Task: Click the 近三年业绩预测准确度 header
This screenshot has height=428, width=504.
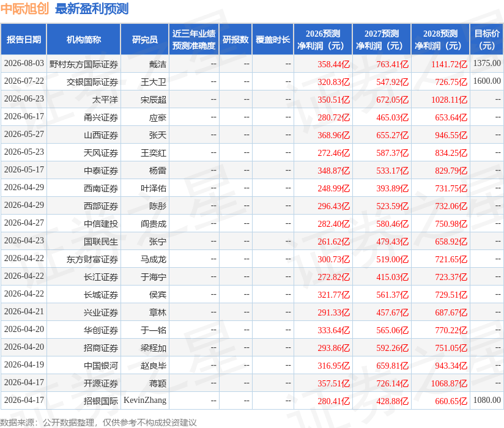Action: (x=194, y=40)
